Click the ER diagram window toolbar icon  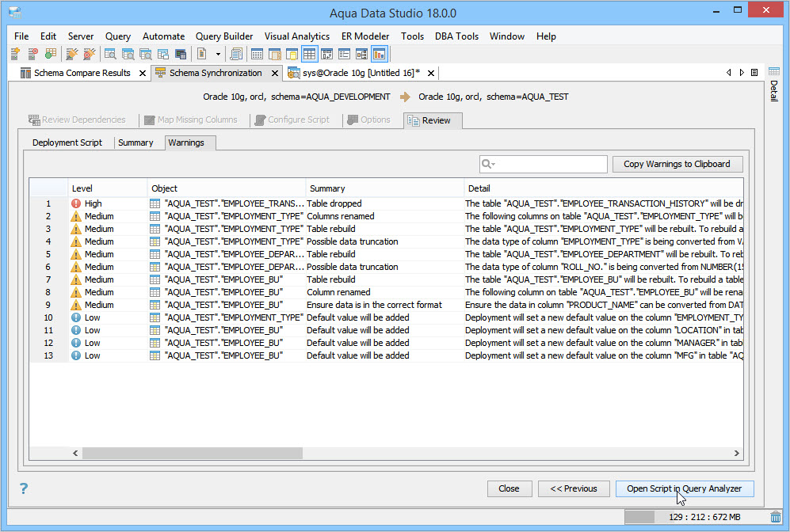(362, 54)
